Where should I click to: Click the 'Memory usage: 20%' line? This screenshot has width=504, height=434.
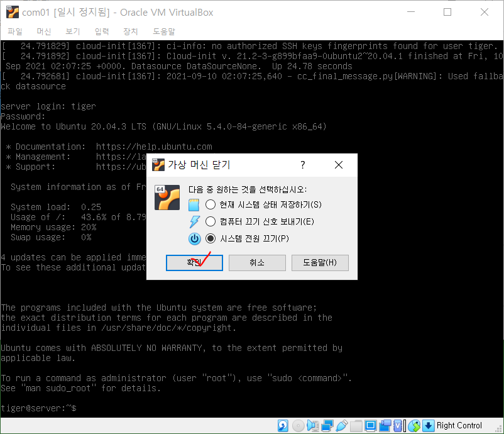[x=53, y=227]
